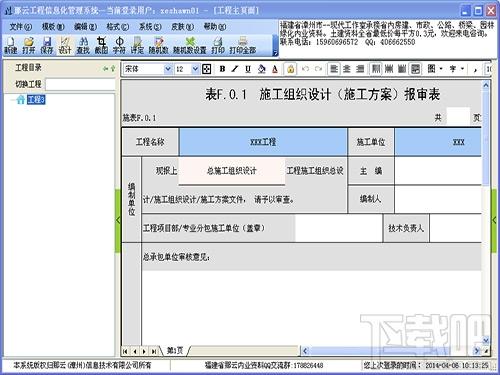Click the right edge green splitter arrow
The height and width of the screenshot is (375, 500).
coord(495,220)
